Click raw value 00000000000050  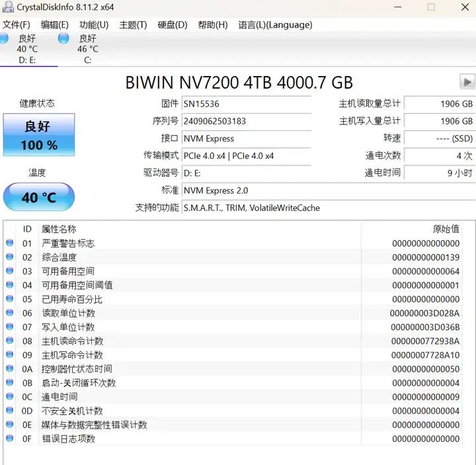coord(426,369)
